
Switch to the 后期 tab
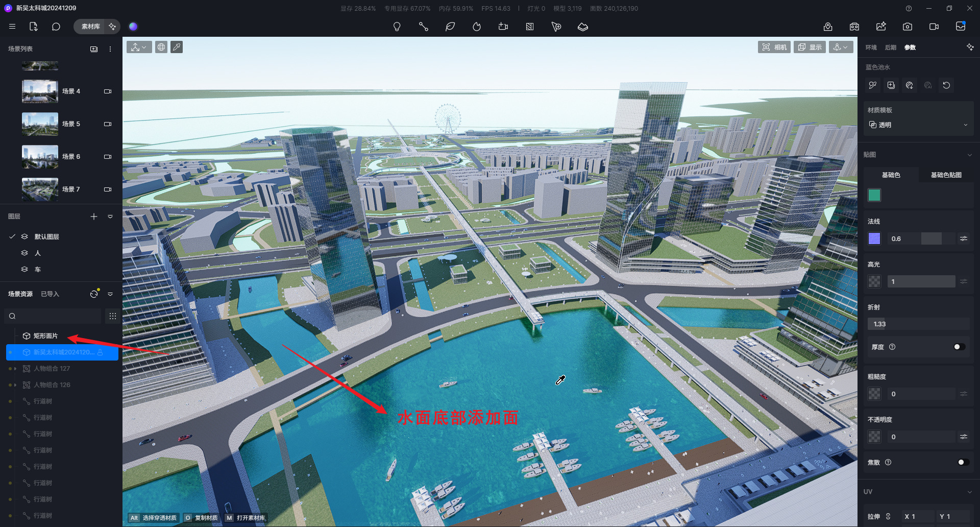[890, 47]
